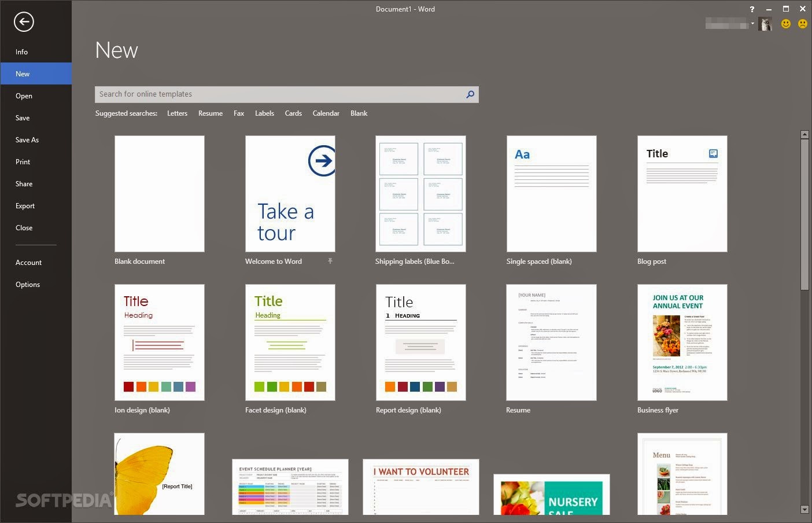Select the Blank document template
Screen dimensions: 812x523
[160, 194]
